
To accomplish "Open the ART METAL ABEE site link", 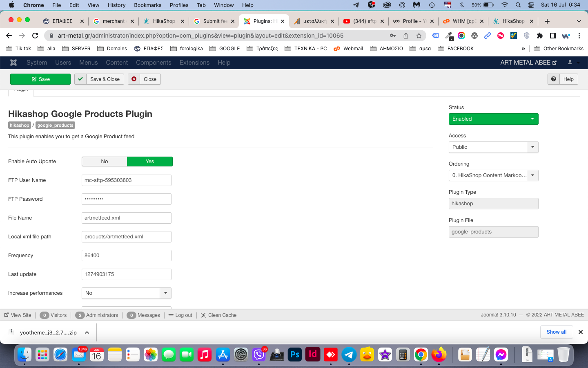I will click(x=528, y=63).
